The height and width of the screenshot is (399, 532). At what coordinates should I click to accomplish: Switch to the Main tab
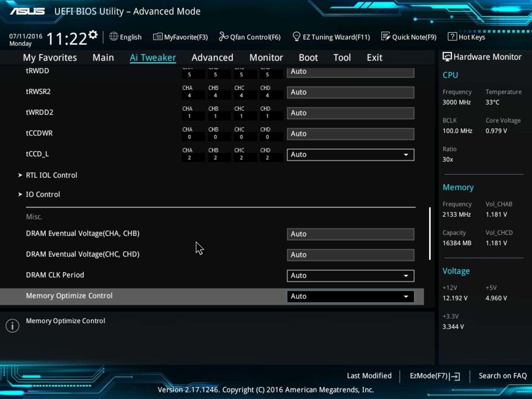103,58
